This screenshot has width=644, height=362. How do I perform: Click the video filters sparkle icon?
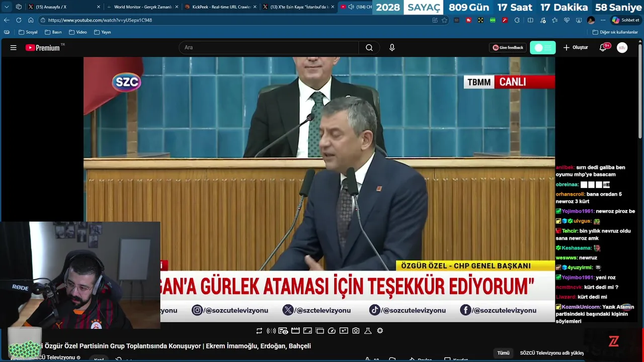pos(344,330)
